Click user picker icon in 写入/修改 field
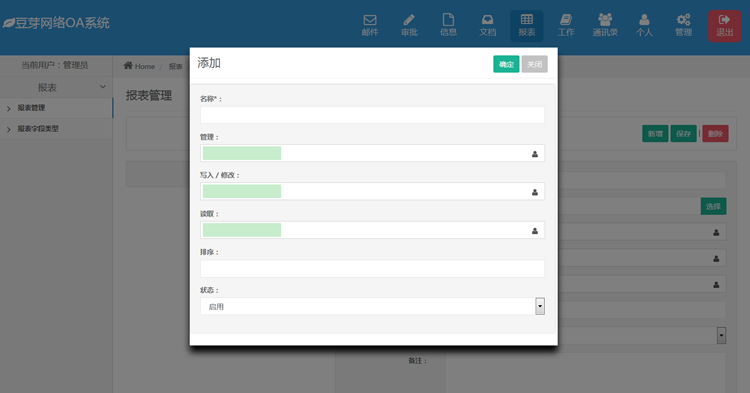 [x=535, y=192]
